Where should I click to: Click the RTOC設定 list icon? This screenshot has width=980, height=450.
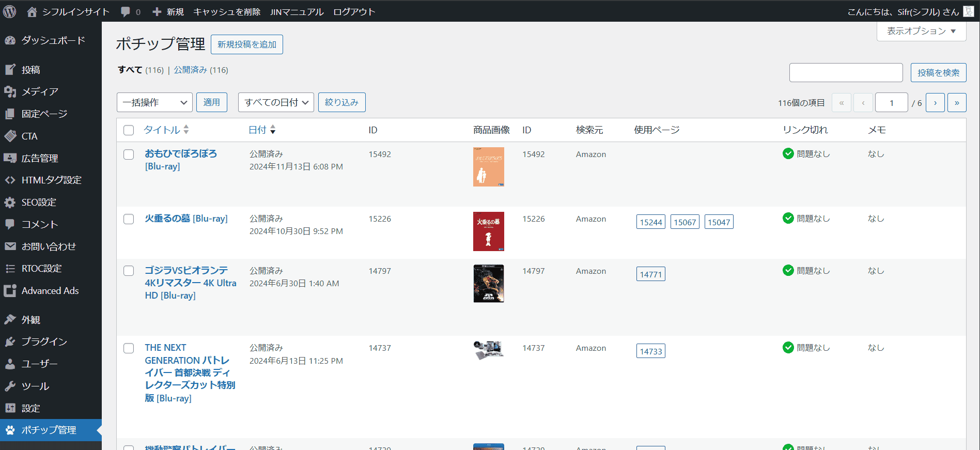[10, 268]
